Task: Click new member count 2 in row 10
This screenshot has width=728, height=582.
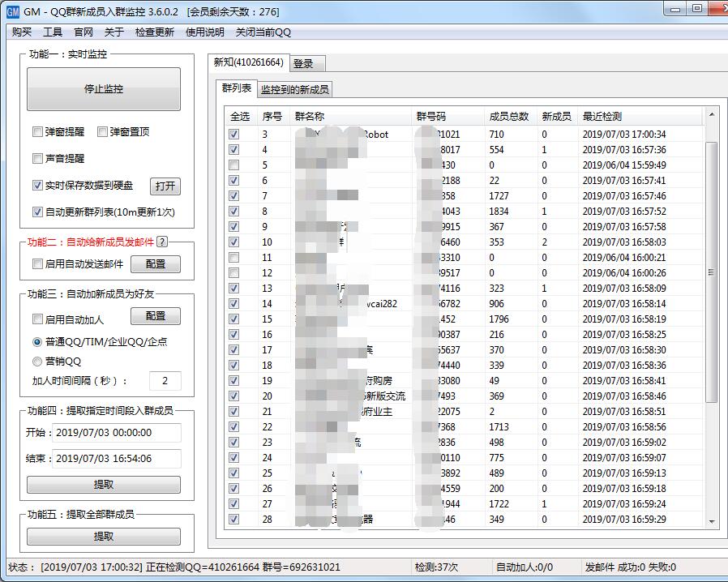Action: coord(545,242)
